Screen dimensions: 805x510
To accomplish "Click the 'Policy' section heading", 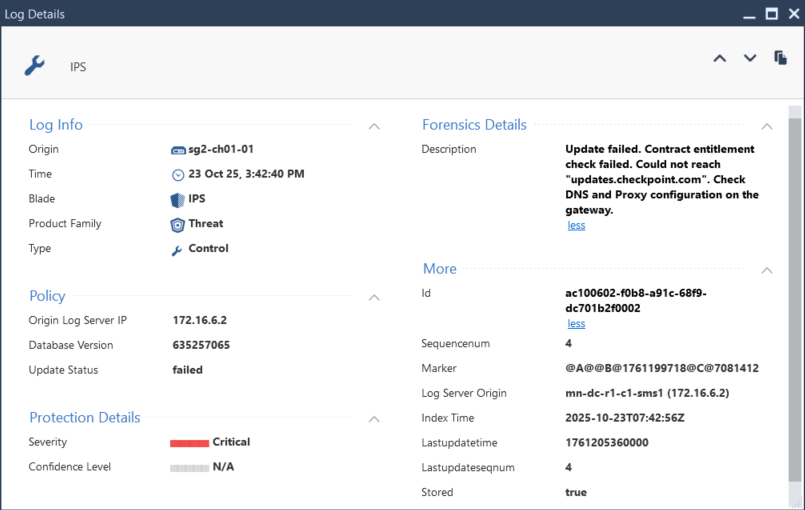I will point(47,296).
